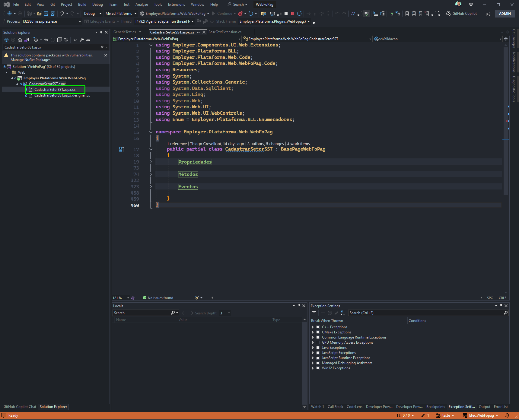
Task: Open Properties wrench icon in Solution Explorer
Action: tap(82, 40)
